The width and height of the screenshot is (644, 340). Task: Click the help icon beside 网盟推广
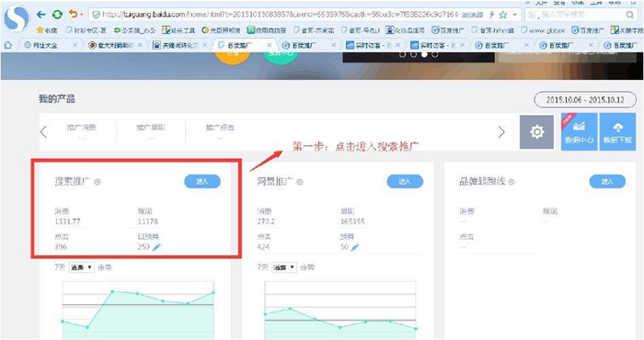point(300,182)
